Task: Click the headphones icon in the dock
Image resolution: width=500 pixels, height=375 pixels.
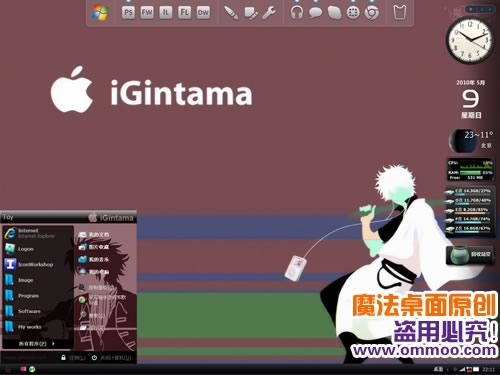Action: [296, 13]
